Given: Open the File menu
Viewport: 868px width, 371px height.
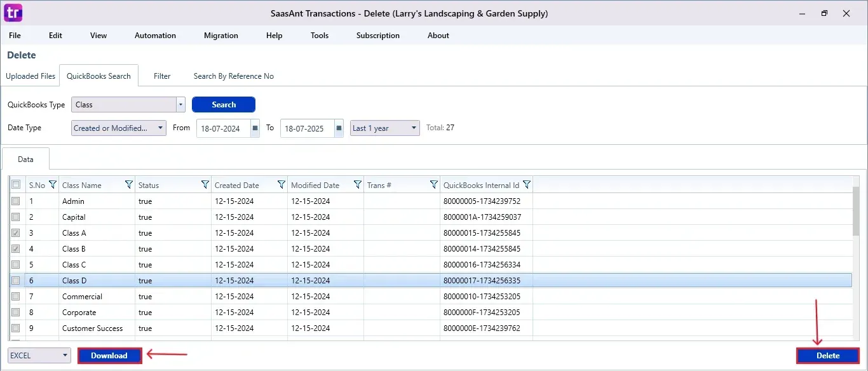Looking at the screenshot, I should (x=15, y=36).
